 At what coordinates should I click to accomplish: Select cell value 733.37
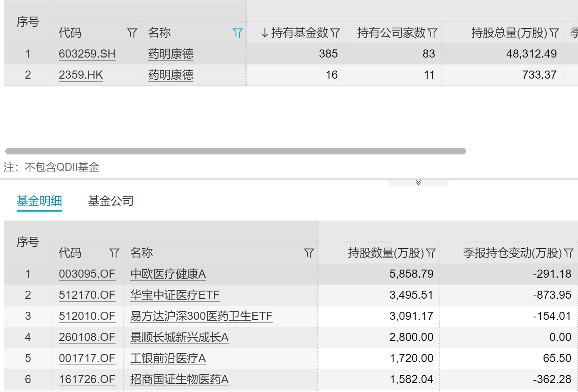539,75
